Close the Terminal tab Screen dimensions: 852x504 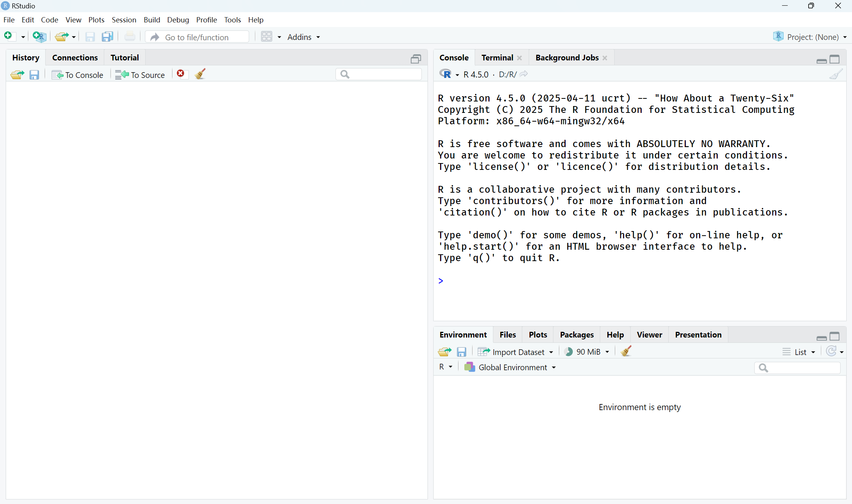pos(519,58)
